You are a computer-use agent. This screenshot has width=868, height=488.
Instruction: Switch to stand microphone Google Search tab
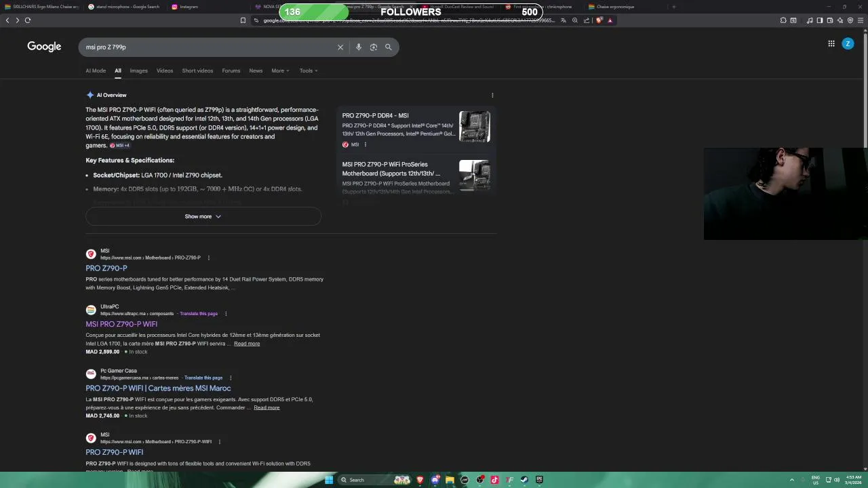tap(125, 7)
